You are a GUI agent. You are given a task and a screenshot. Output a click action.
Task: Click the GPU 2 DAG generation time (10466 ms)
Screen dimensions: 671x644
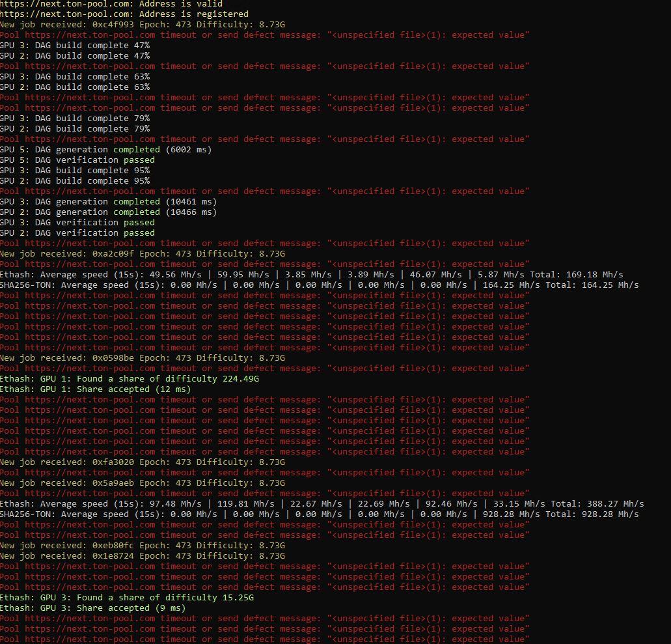(x=191, y=212)
